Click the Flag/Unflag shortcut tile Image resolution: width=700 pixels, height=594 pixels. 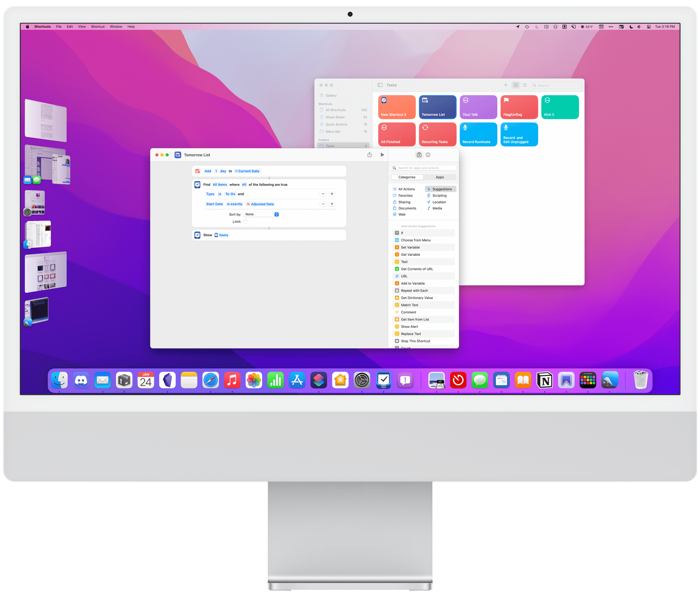pos(518,108)
